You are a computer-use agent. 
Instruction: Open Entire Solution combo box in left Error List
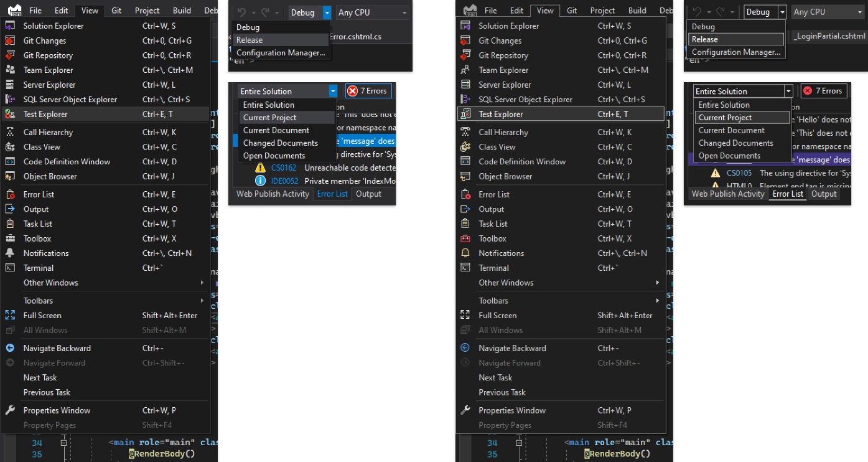pyautogui.click(x=287, y=91)
